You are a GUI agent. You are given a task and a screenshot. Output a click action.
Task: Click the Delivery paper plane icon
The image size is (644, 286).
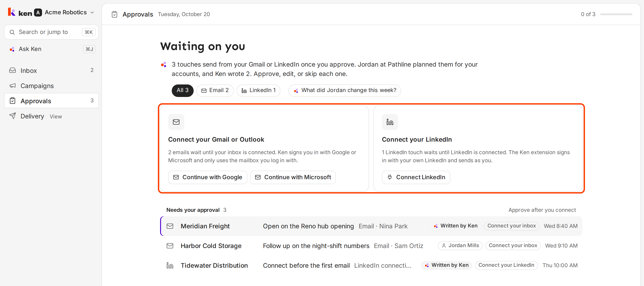pyautogui.click(x=13, y=116)
